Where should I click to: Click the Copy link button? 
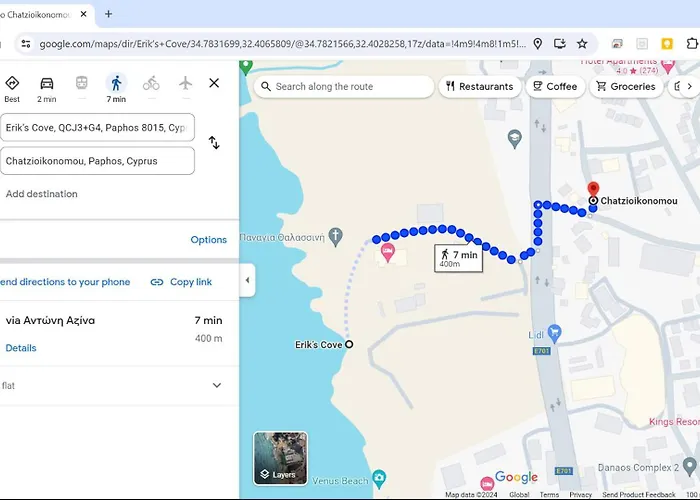pos(181,282)
